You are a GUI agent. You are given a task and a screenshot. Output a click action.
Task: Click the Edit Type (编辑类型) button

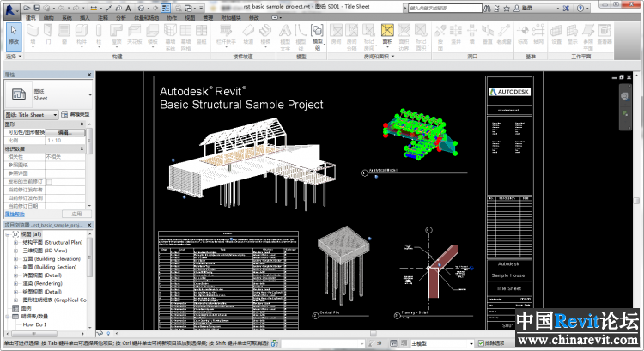(x=76, y=114)
